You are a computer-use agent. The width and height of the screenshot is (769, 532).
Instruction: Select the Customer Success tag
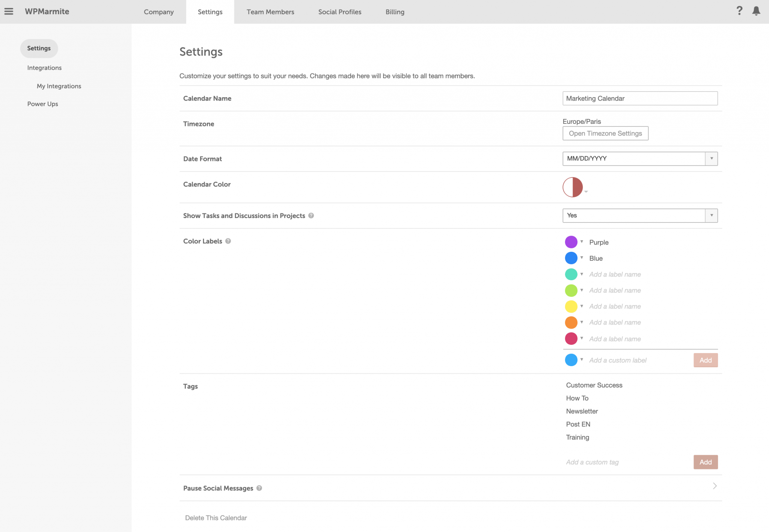tap(594, 385)
